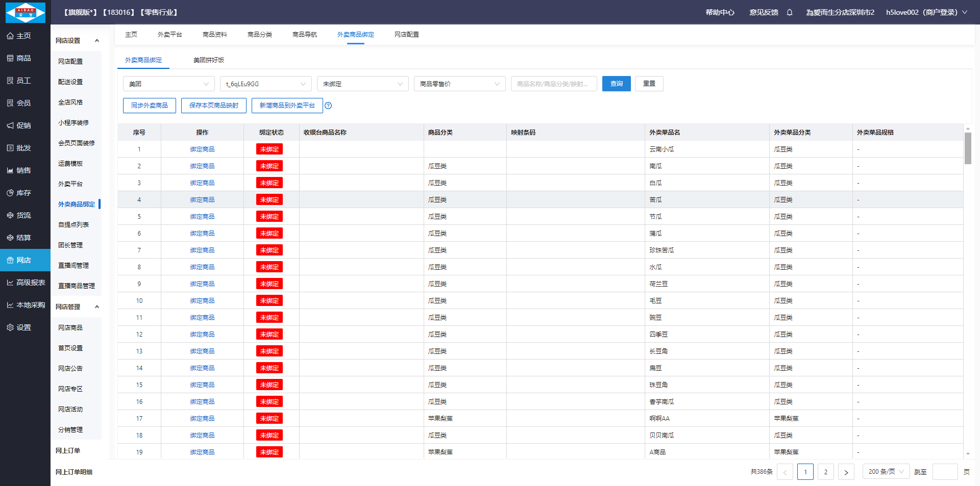
Task: Open the t_6qLEu9GG store dropdown
Action: pyautogui.click(x=266, y=84)
